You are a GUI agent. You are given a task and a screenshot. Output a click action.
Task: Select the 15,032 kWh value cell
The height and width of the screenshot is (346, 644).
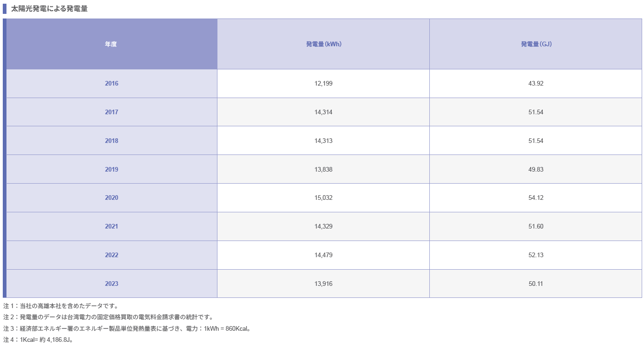(323, 198)
